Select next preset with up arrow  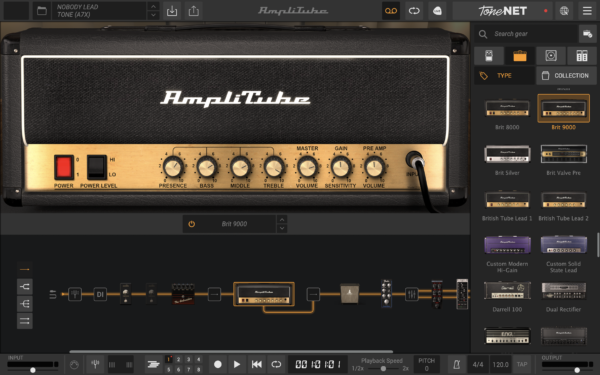[153, 7]
